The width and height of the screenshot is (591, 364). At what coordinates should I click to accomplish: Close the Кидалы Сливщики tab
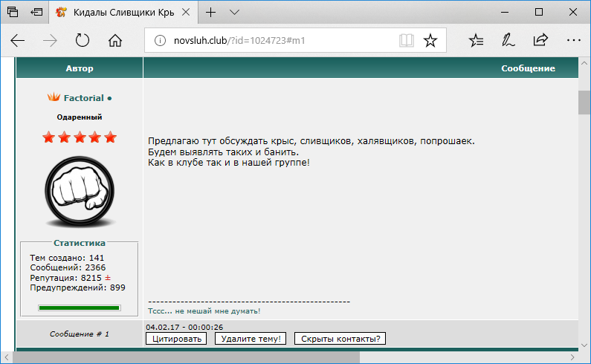point(186,13)
